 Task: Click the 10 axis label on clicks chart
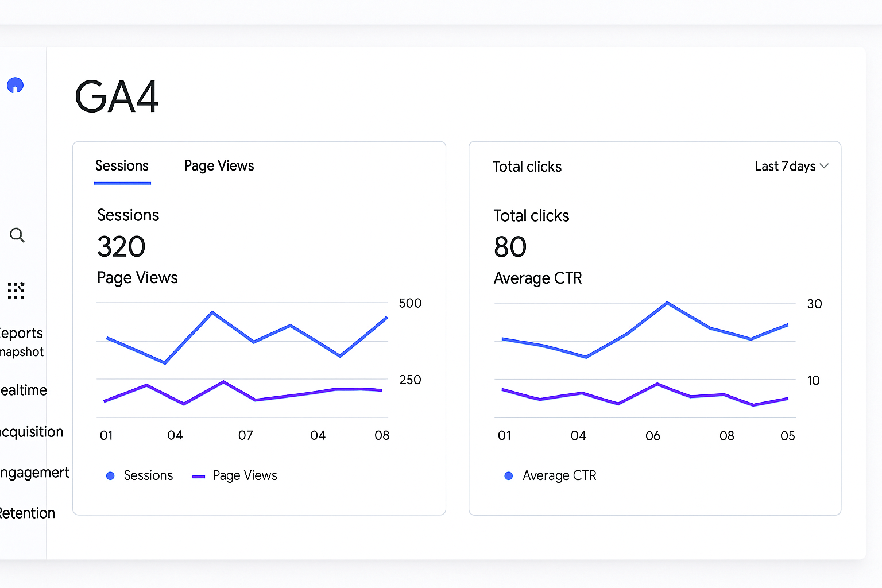pyautogui.click(x=813, y=380)
